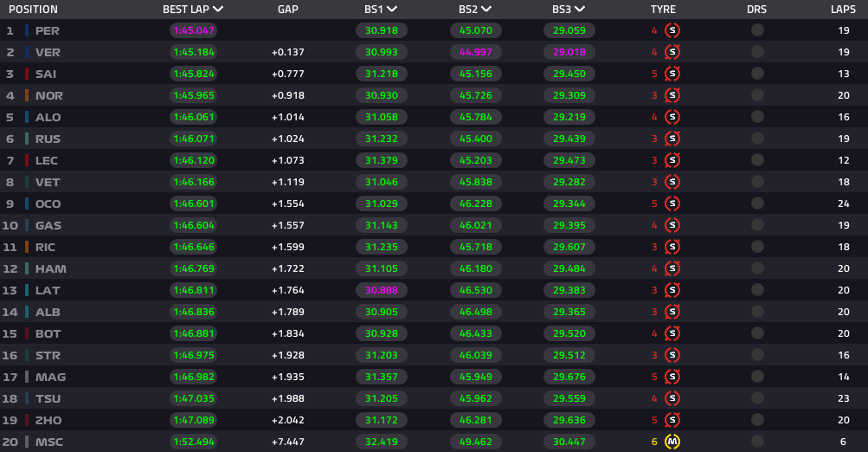Click the soft tyre icon in SAI row
Screen dimensions: 868x452
[672, 74]
